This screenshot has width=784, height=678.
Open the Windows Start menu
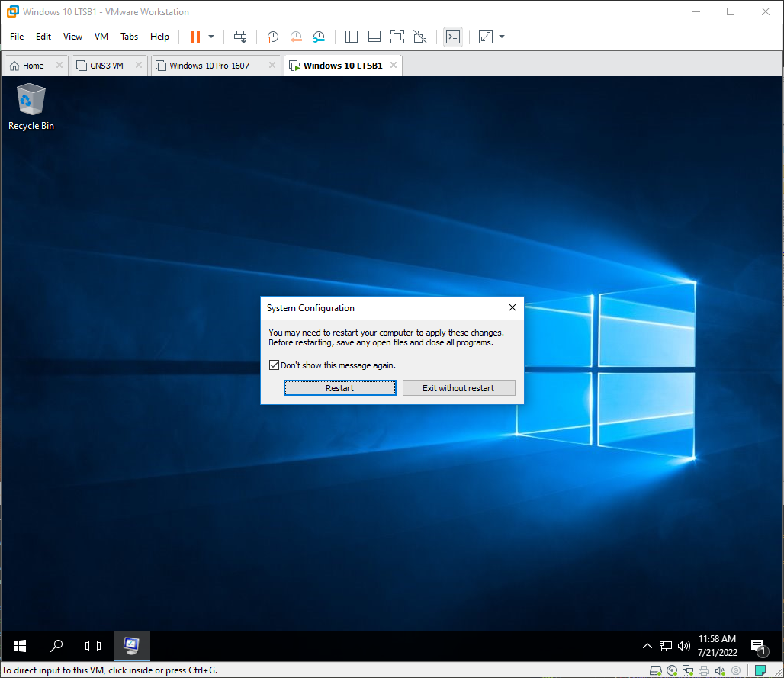click(x=20, y=646)
